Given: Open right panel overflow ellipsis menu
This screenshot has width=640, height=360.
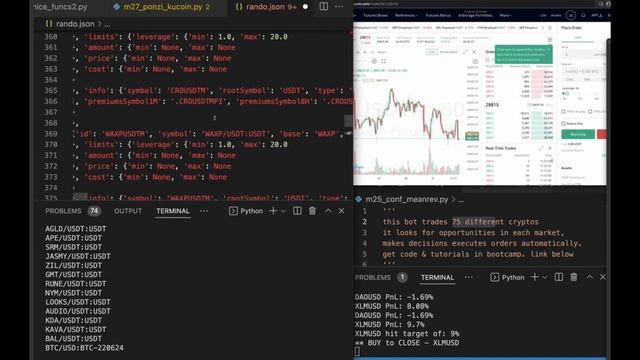Looking at the screenshot, I should tap(469, 278).
